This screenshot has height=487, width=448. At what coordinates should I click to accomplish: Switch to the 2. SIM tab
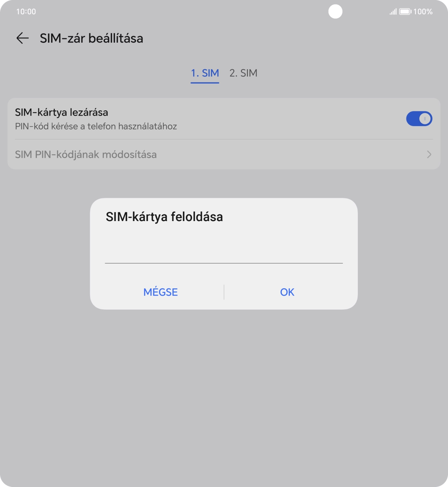(x=243, y=73)
